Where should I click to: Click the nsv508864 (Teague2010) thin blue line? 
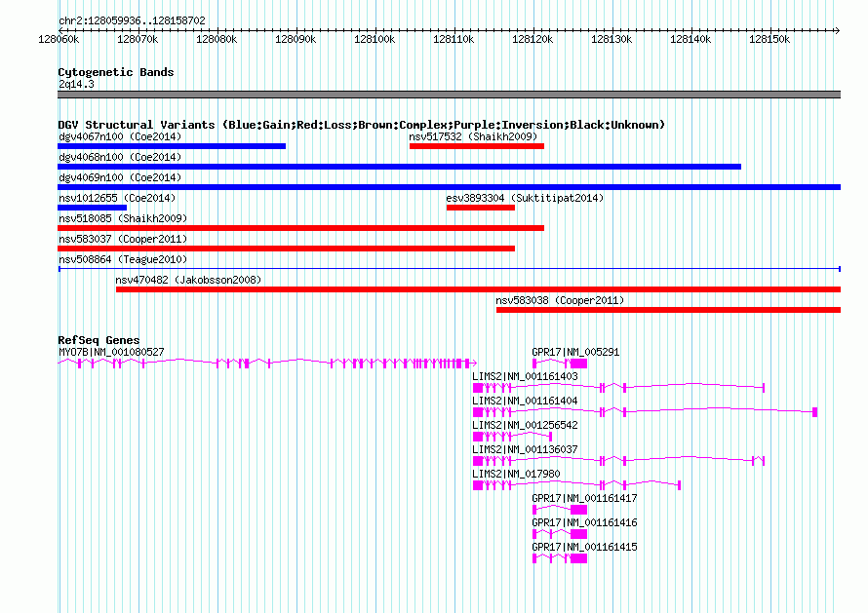pos(449,269)
